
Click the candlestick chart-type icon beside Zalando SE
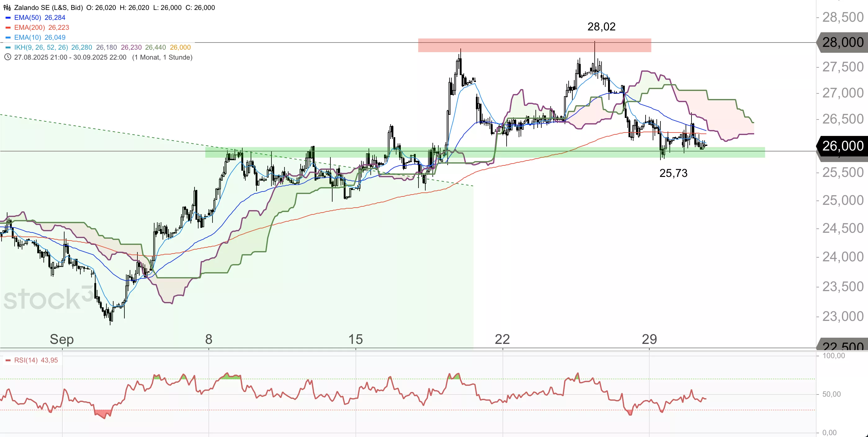[7, 7]
